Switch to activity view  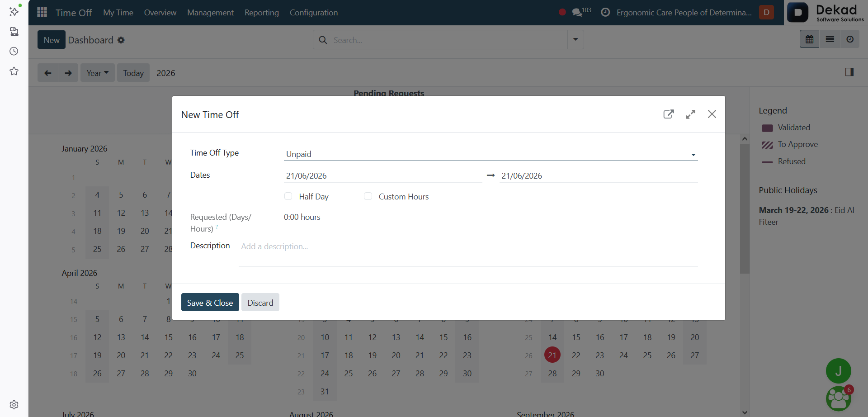click(850, 39)
